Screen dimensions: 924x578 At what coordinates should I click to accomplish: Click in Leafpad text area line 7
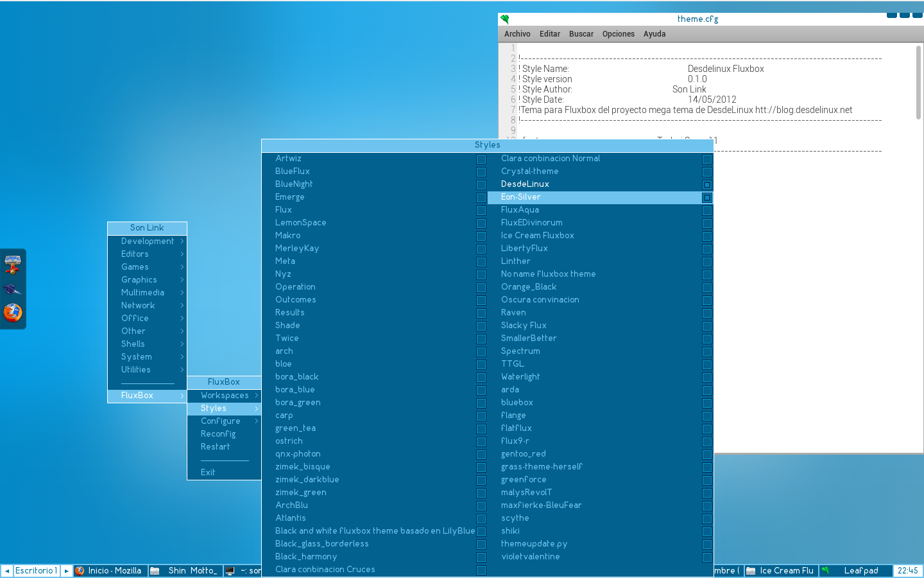pos(685,110)
